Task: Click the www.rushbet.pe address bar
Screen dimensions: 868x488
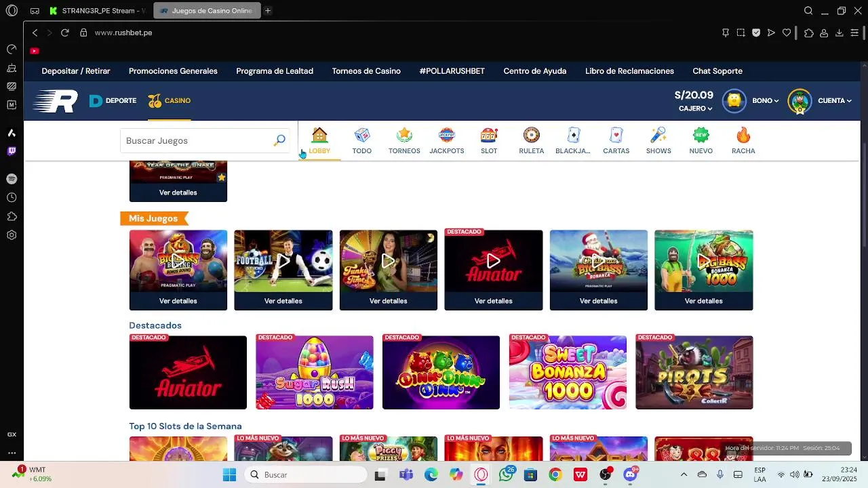Action: pyautogui.click(x=123, y=33)
